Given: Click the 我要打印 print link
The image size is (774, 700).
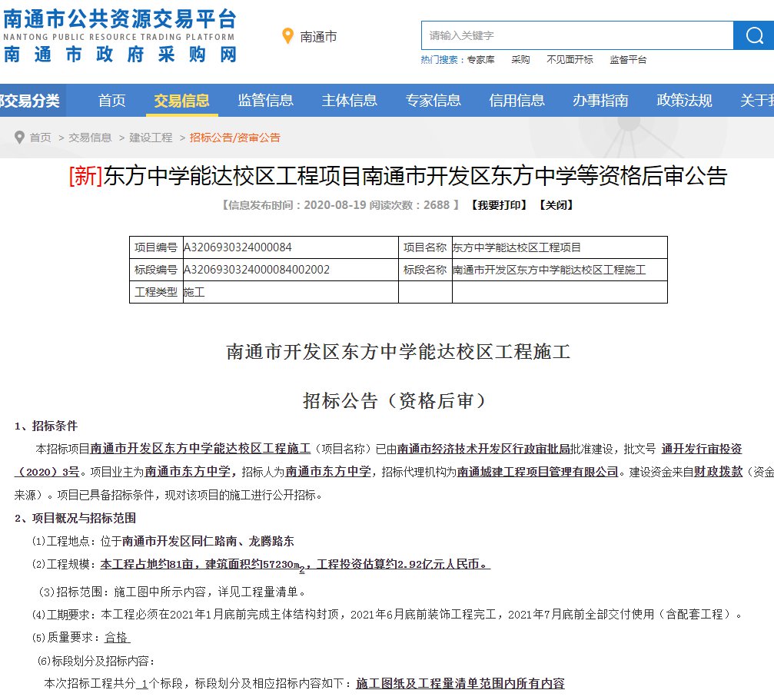Looking at the screenshot, I should click(x=499, y=205).
